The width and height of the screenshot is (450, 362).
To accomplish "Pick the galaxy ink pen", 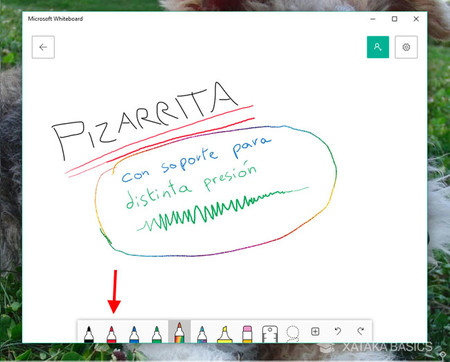I will pos(202,334).
